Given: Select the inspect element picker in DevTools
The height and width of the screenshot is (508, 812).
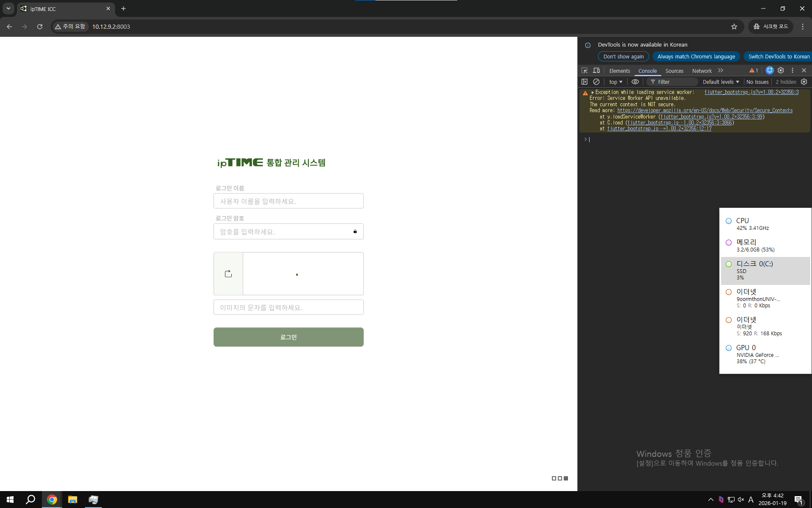Looking at the screenshot, I should pyautogui.click(x=584, y=71).
